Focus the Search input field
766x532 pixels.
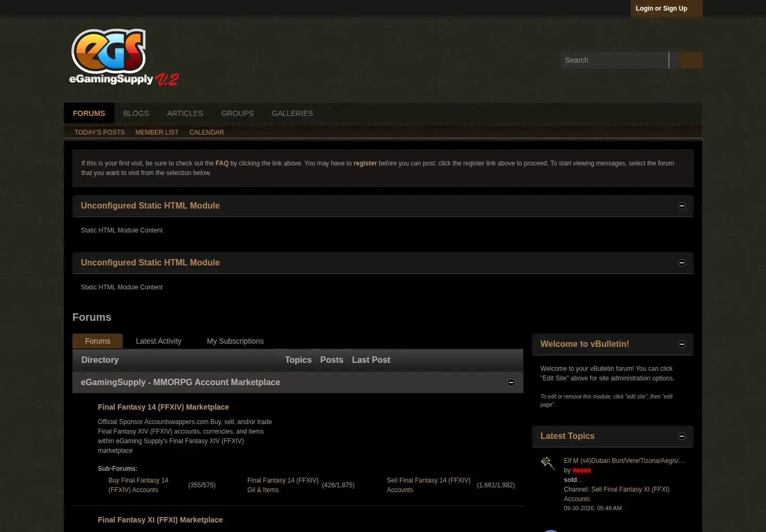(614, 60)
